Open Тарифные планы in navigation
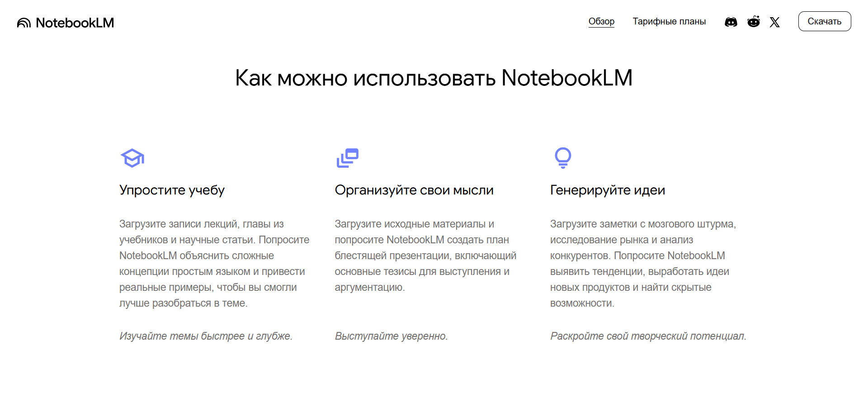This screenshot has height=393, width=868. click(669, 21)
